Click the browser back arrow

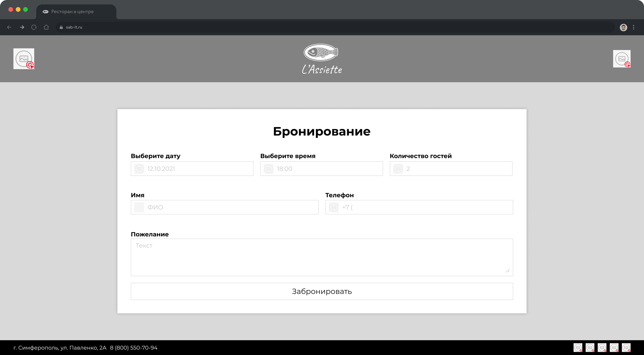[9, 27]
